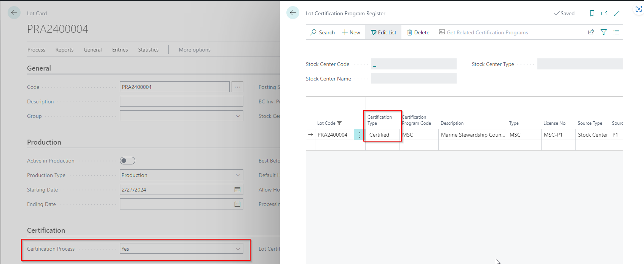Viewport: 644px width, 264px height.
Task: Click the back arrow in Lot Certification Program Register
Action: point(292,13)
